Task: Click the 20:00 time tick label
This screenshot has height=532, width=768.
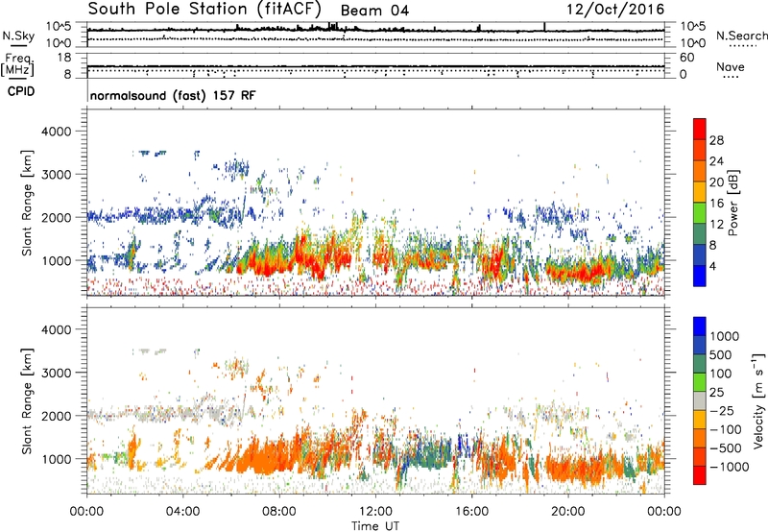Action: (567, 512)
